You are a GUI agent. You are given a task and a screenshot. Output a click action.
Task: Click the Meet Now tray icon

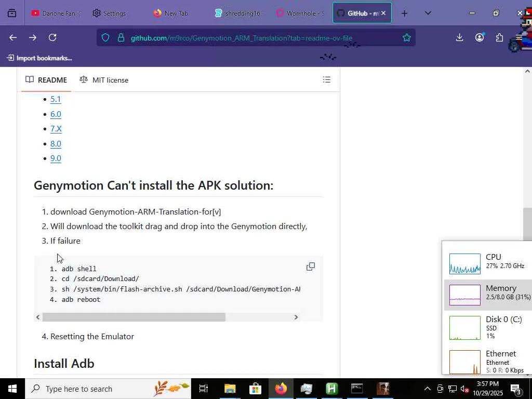440,389
